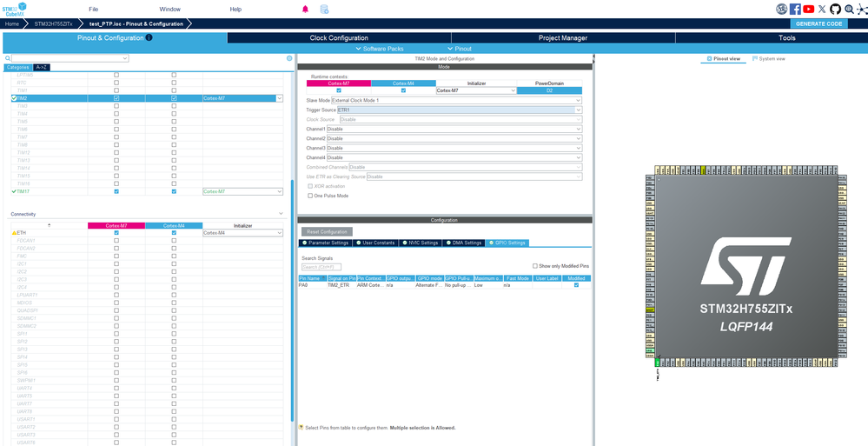Click the green PA0 pin on chip
The width and height of the screenshot is (868, 446).
658,363
